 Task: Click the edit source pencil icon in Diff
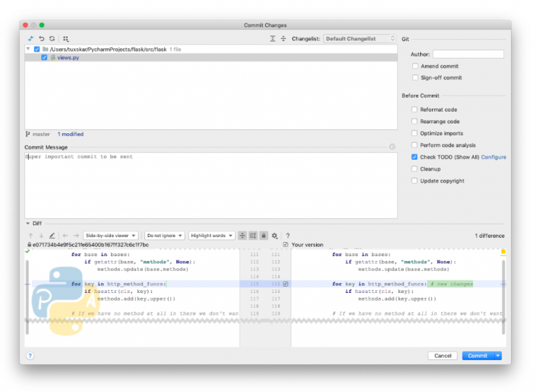pyautogui.click(x=52, y=236)
